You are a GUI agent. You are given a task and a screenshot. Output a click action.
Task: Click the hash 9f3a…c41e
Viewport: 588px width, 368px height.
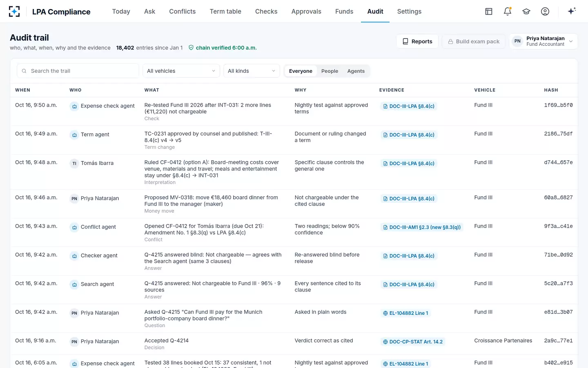click(x=558, y=226)
